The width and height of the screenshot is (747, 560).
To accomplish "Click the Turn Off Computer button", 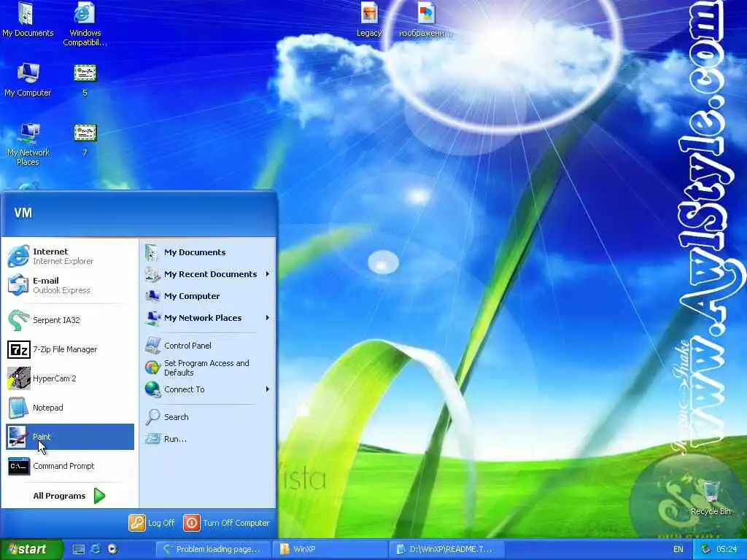I will [227, 523].
